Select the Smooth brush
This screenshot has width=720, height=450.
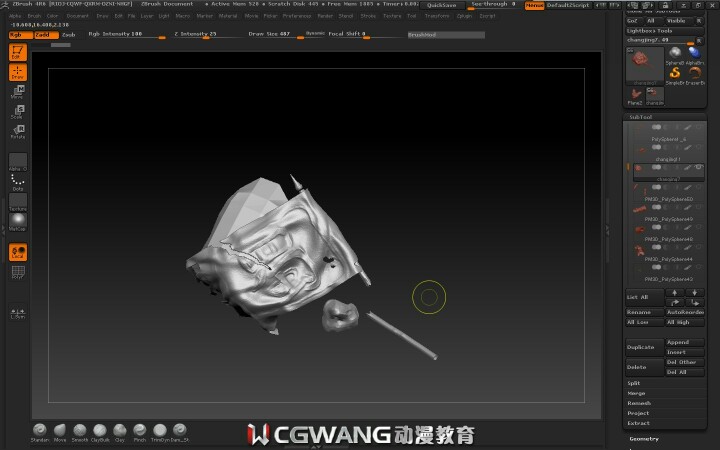pos(80,433)
